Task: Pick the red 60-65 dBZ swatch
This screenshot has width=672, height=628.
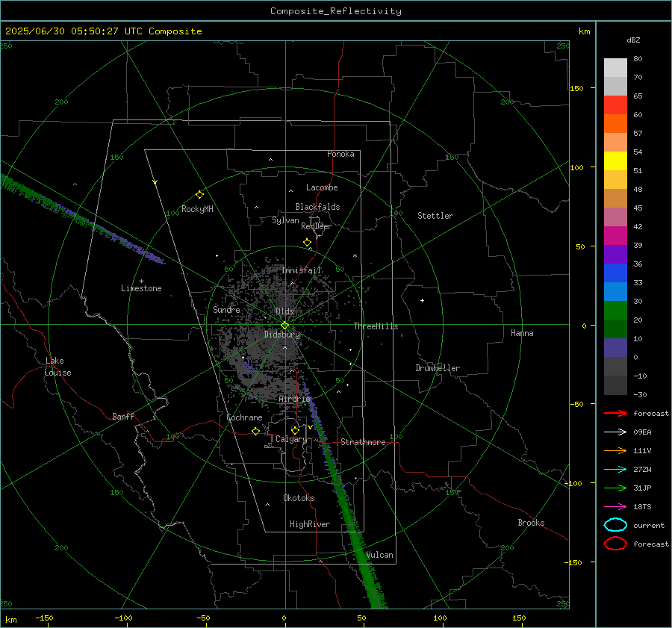Action: point(615,105)
